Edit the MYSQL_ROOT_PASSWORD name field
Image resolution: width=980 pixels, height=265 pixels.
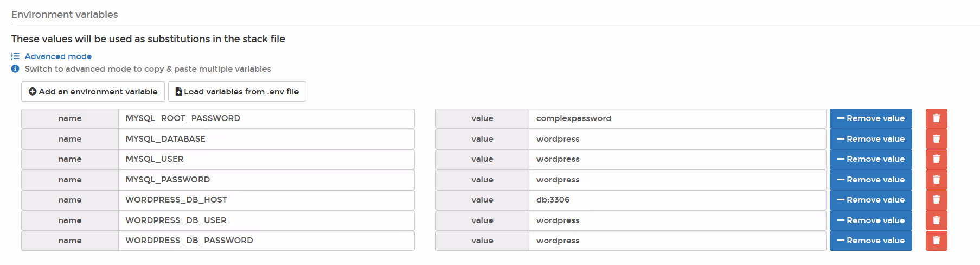[266, 118]
